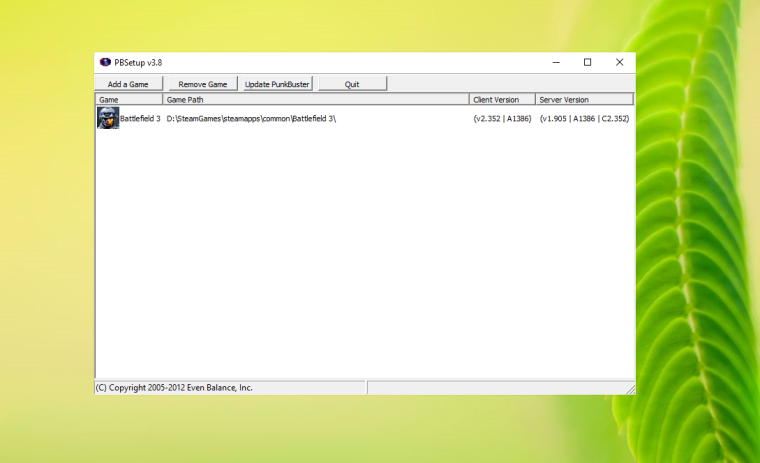Click client version (v2.352 | A1386)

click(x=502, y=118)
